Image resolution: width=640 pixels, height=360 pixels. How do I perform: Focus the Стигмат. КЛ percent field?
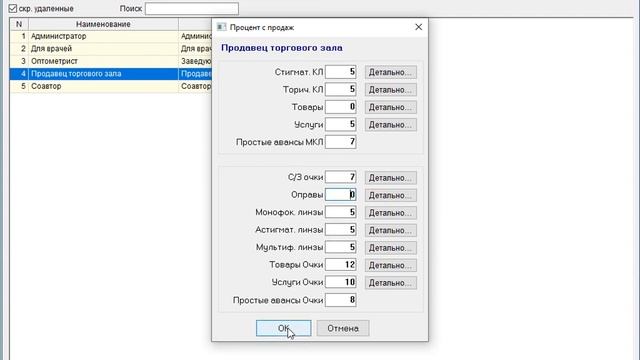coord(341,72)
